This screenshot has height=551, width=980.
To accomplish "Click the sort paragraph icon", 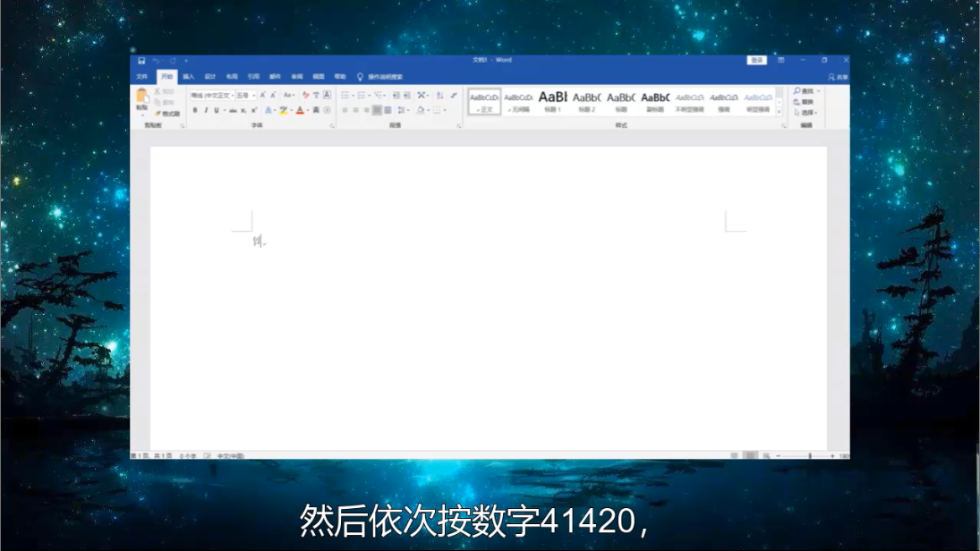I will [439, 95].
